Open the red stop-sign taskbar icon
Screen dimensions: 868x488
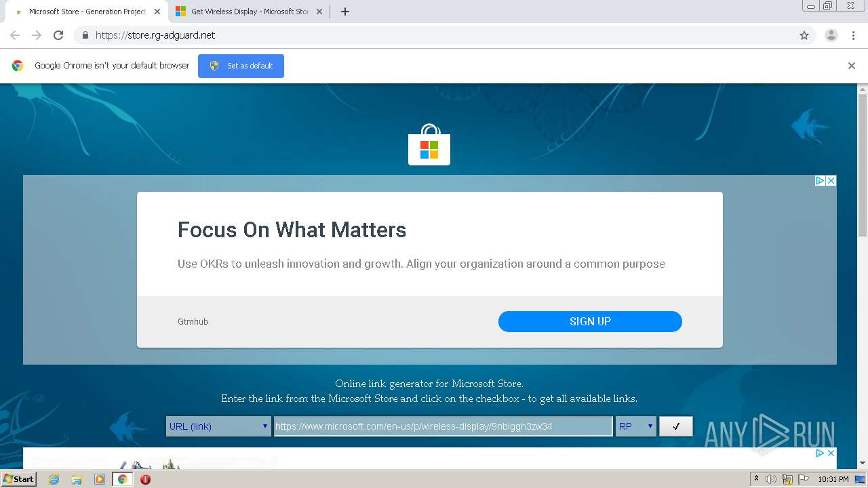(145, 479)
